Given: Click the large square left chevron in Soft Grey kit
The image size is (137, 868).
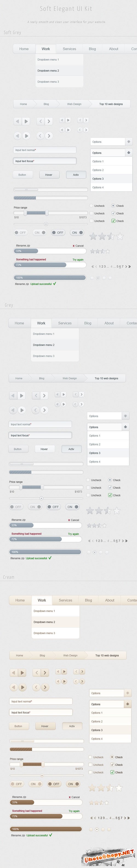Looking at the screenshot, I should pos(41,121).
